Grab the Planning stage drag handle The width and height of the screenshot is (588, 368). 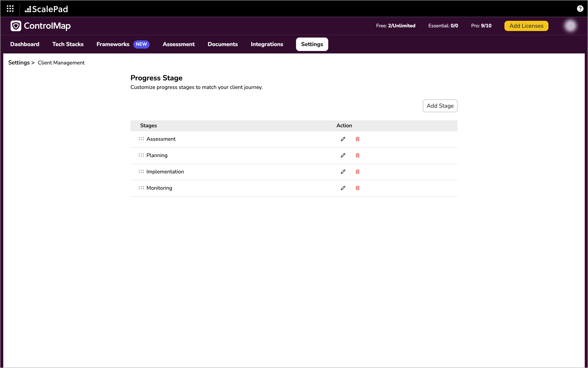[x=141, y=155]
